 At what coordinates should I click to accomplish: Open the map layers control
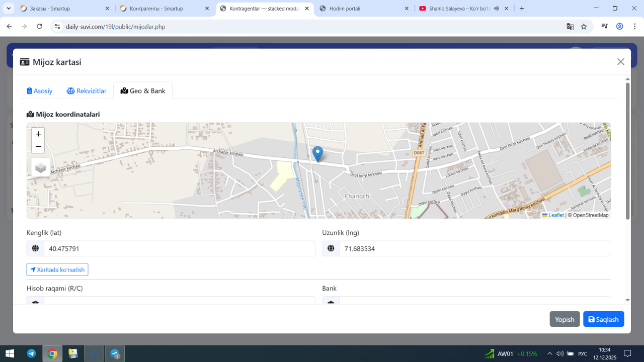[41, 167]
